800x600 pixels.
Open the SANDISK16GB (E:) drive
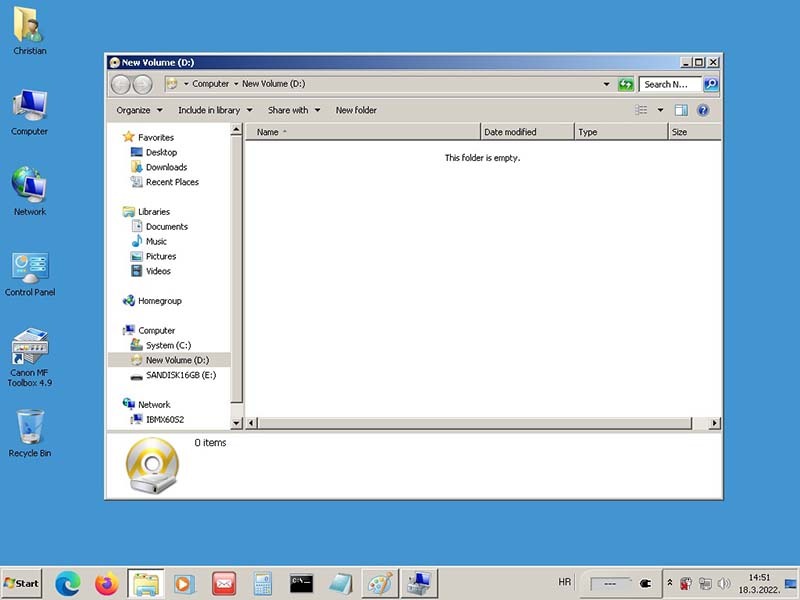pos(180,375)
